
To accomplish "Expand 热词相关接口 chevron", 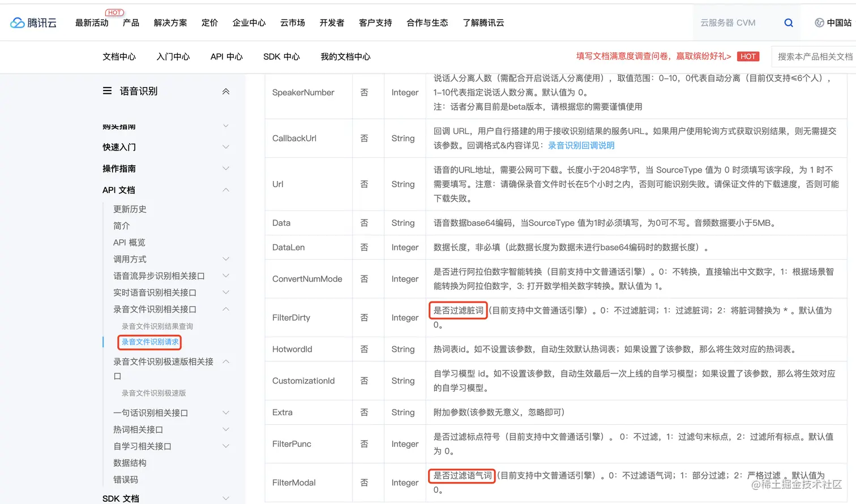I will [x=226, y=429].
